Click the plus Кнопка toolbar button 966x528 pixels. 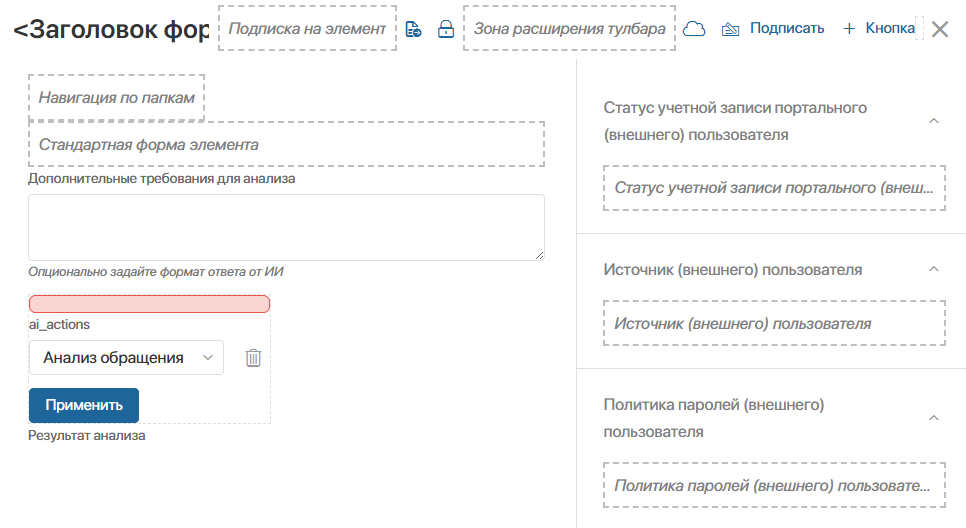[x=879, y=29]
